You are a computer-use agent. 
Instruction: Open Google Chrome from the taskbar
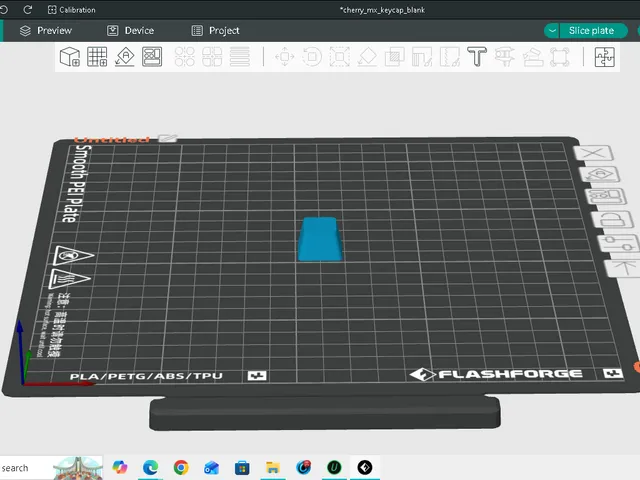point(181,467)
